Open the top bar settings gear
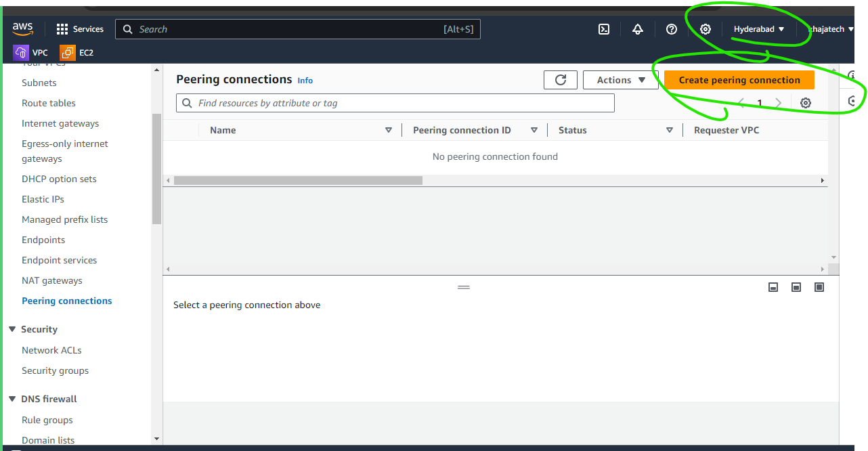Image resolution: width=868 pixels, height=451 pixels. (x=706, y=29)
